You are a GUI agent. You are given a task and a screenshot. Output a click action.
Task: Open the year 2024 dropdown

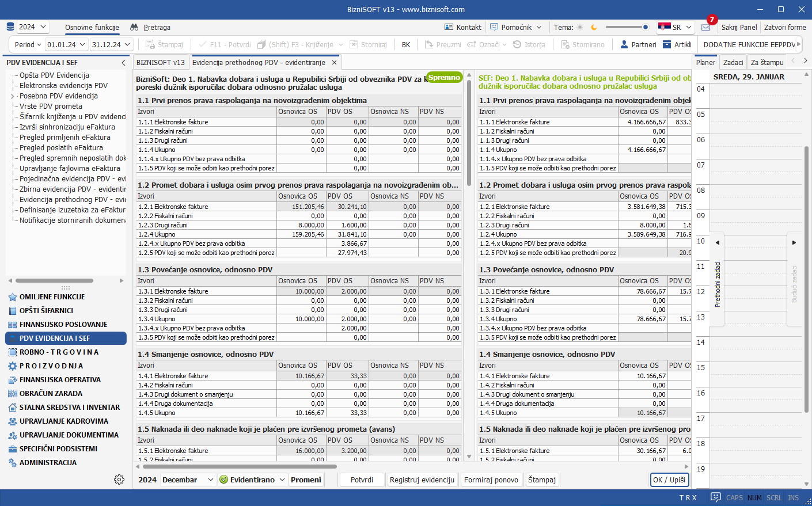(33, 27)
